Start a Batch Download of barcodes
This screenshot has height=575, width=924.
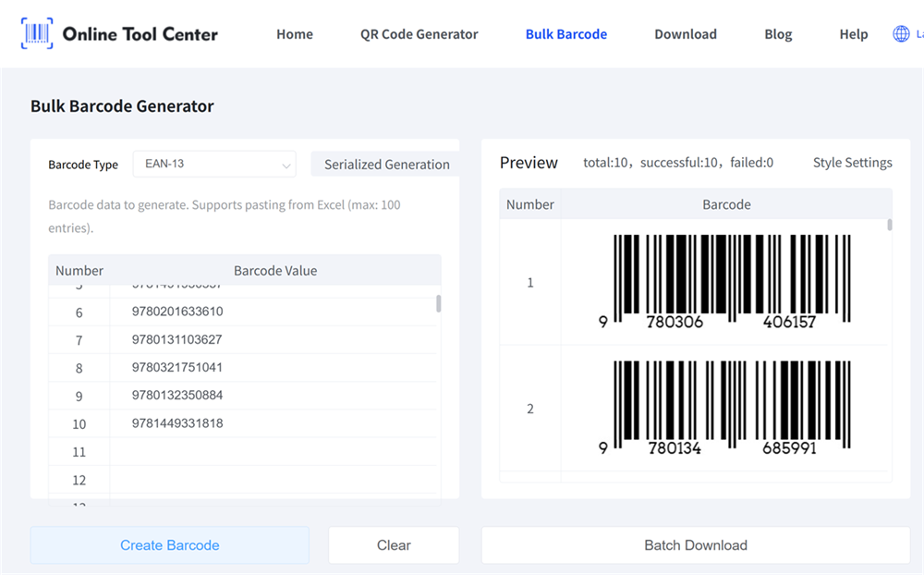[x=696, y=544]
